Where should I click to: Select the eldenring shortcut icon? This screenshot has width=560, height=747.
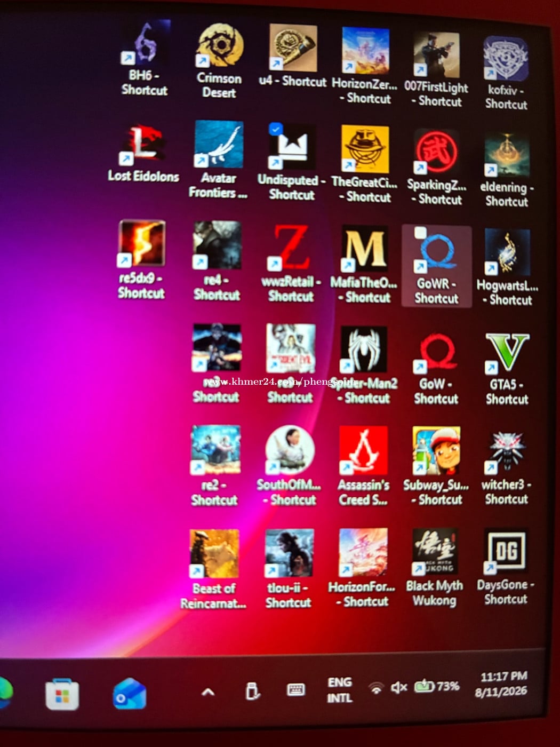coord(507,155)
